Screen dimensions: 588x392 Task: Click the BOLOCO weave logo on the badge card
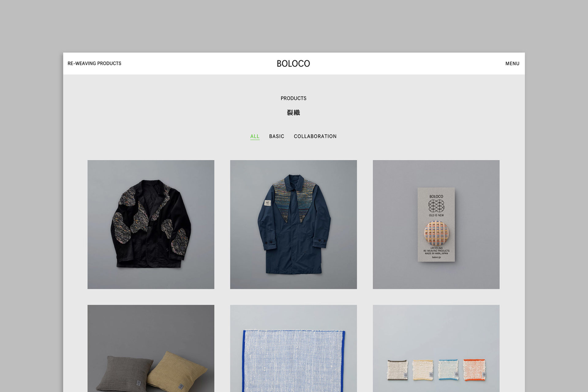click(436, 206)
